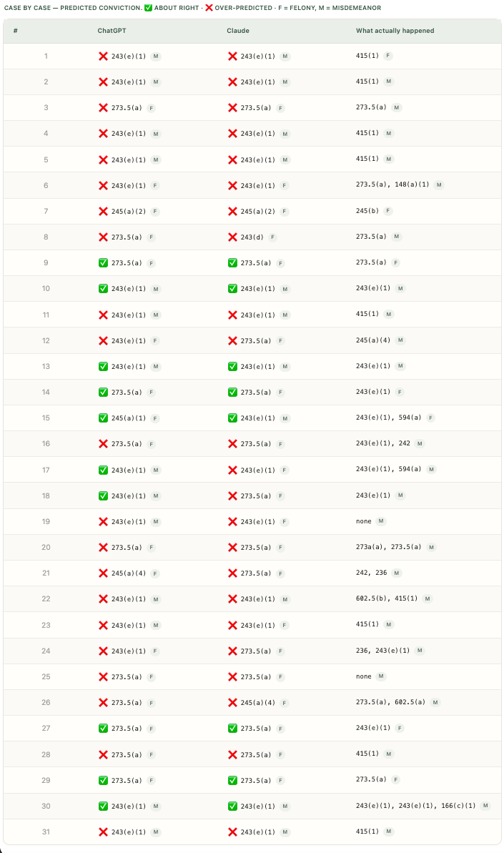Click the red X in Claude row 17
Image resolution: width=504 pixels, height=853 pixels.
(232, 470)
